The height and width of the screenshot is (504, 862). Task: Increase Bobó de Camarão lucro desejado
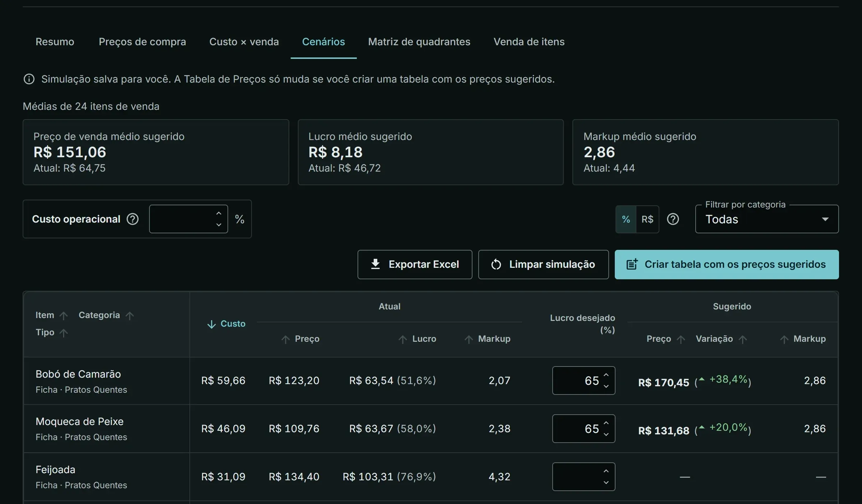click(x=606, y=375)
